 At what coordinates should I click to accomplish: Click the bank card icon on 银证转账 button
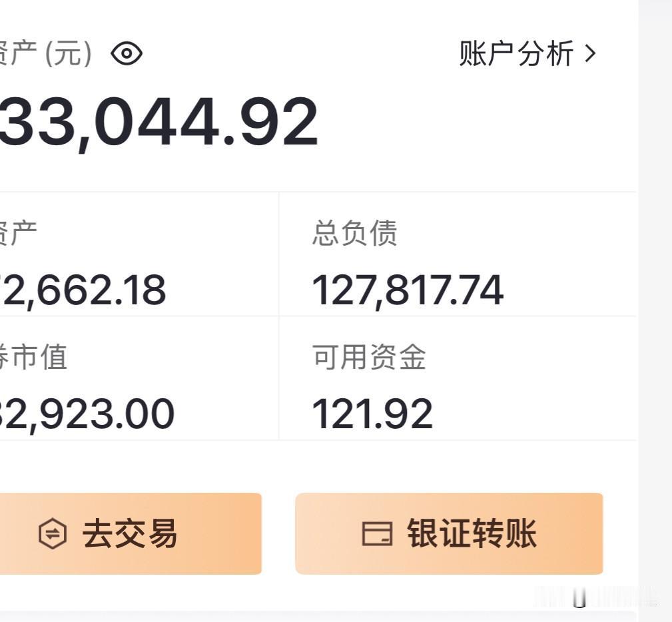(x=376, y=533)
